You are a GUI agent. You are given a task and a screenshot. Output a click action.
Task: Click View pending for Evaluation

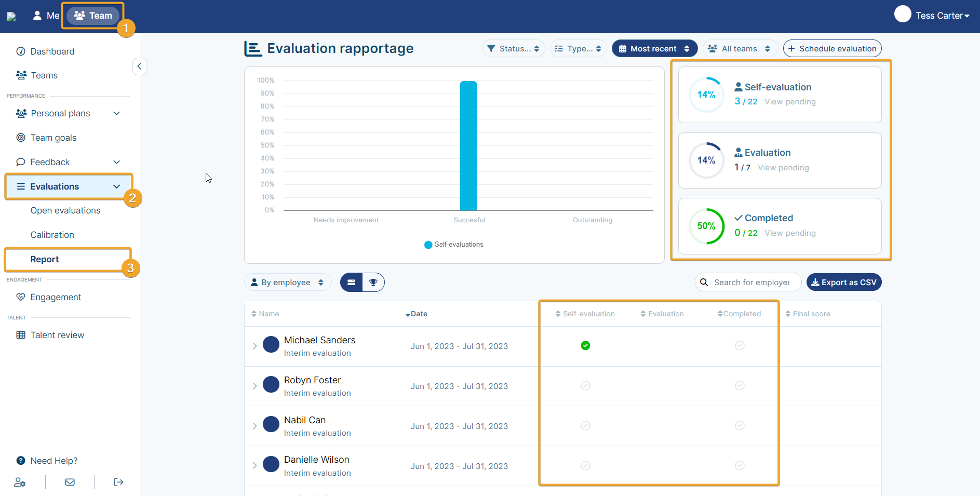coord(783,168)
